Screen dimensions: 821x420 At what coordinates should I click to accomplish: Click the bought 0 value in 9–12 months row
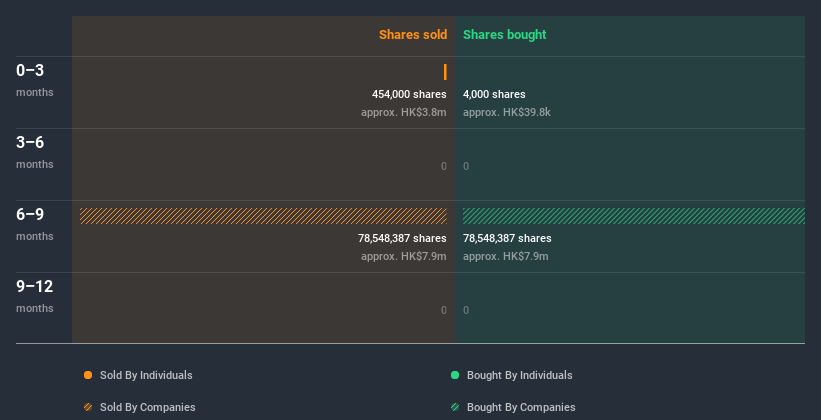click(x=466, y=311)
